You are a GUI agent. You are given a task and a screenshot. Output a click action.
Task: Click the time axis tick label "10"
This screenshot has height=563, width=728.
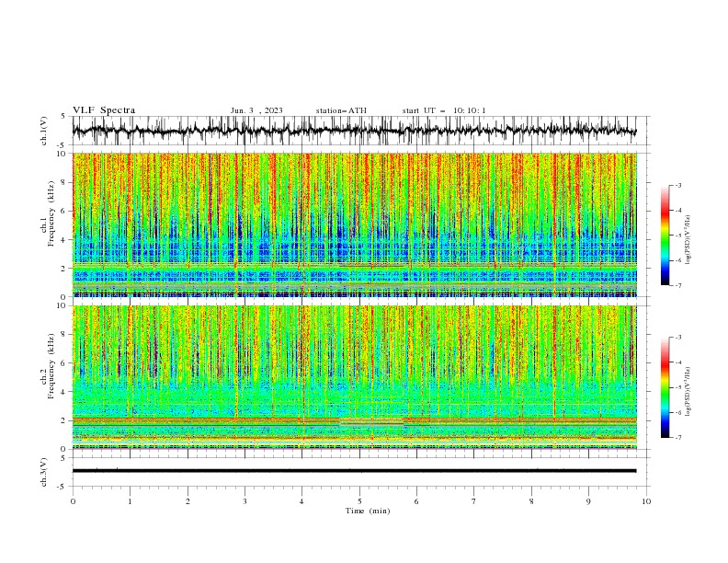[x=646, y=501]
